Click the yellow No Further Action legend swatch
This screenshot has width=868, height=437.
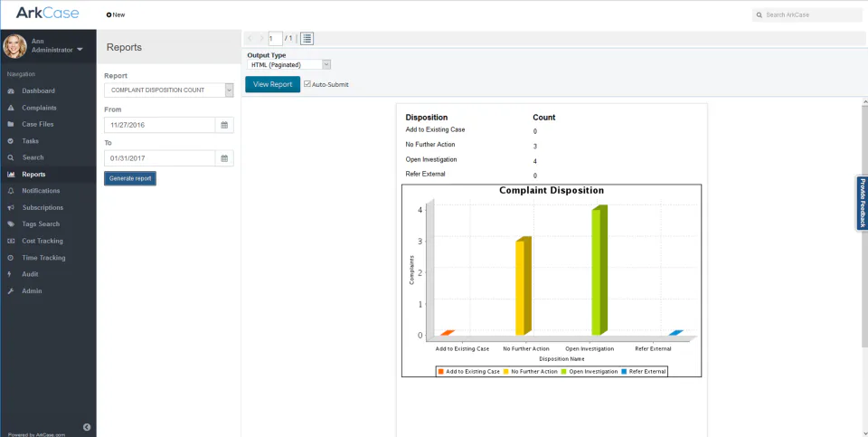click(x=506, y=372)
